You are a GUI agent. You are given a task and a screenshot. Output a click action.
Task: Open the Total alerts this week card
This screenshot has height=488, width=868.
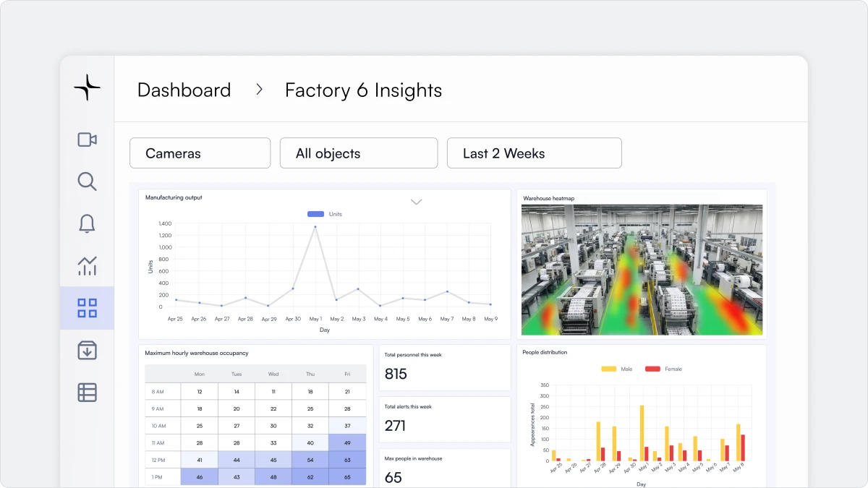pyautogui.click(x=444, y=419)
